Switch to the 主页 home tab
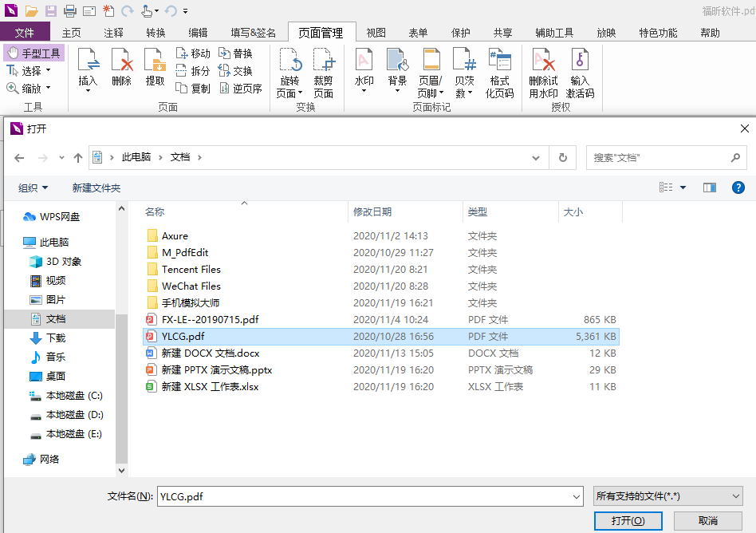Viewport: 756px width, 533px height. pyautogui.click(x=71, y=33)
